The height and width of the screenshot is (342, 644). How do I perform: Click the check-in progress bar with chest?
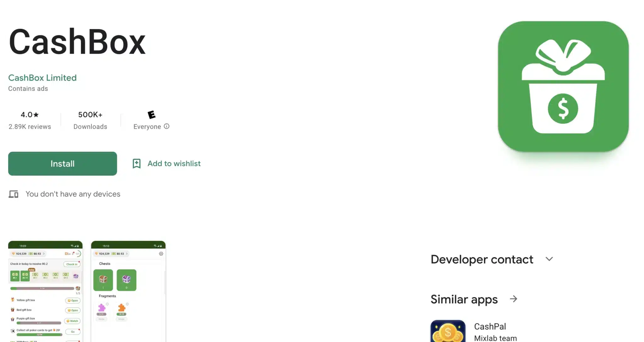42,288
